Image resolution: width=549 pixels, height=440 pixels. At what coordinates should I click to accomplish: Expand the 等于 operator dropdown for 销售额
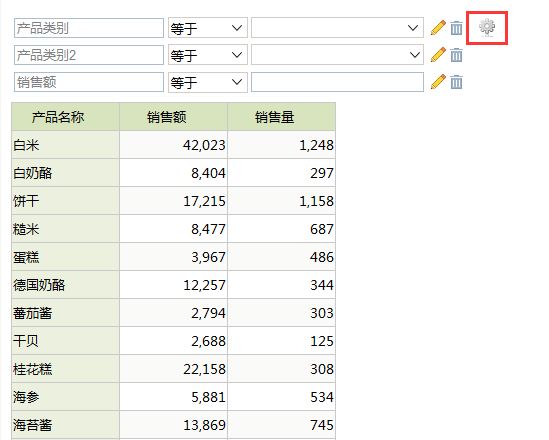click(208, 82)
